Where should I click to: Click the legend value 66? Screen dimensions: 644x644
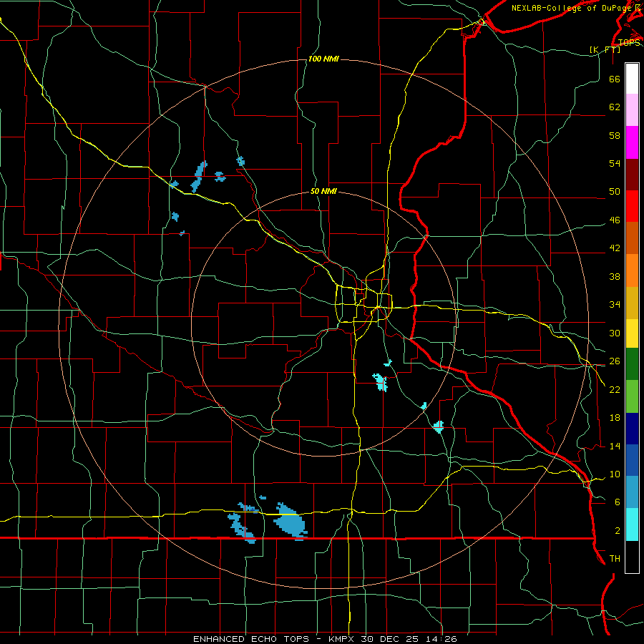(615, 79)
